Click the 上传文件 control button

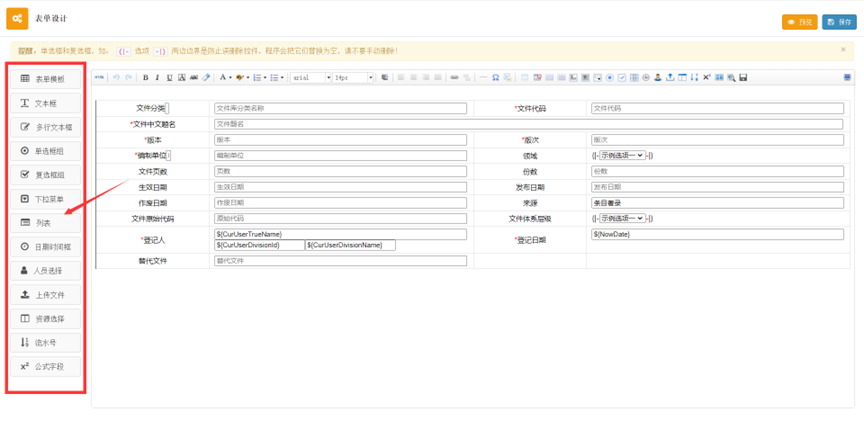[x=45, y=295]
